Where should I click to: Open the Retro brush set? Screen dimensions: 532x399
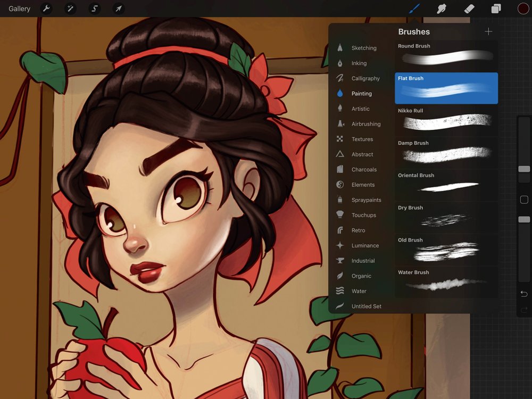360,230
